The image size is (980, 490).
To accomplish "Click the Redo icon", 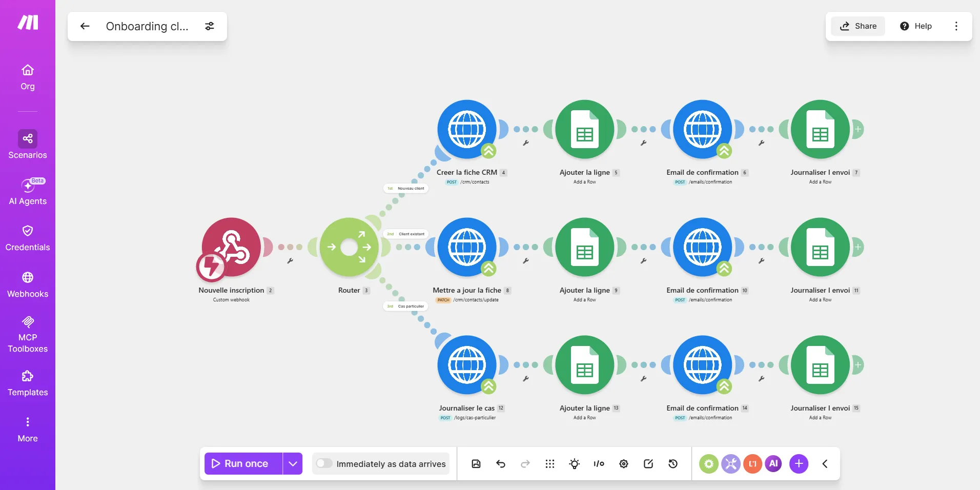I will (525, 464).
